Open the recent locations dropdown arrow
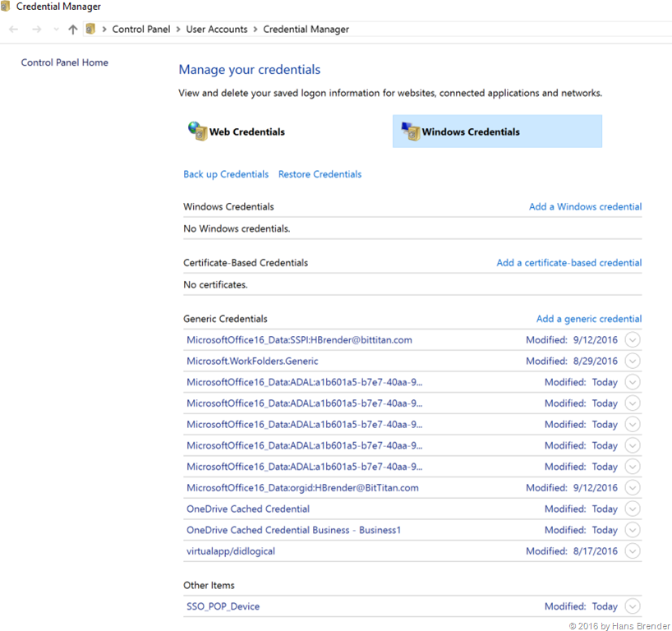 click(x=56, y=30)
